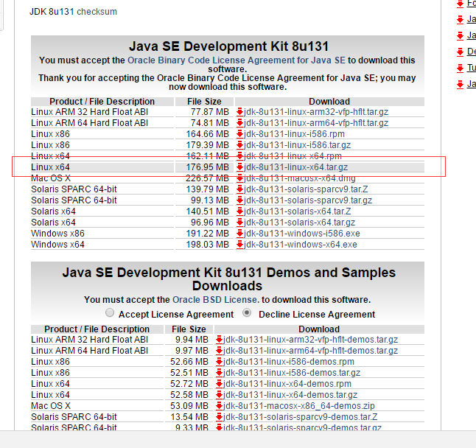The width and height of the screenshot is (476, 448).
Task: Download jdk-8u131-linux-x64.tar.gz file link
Action: coord(295,167)
